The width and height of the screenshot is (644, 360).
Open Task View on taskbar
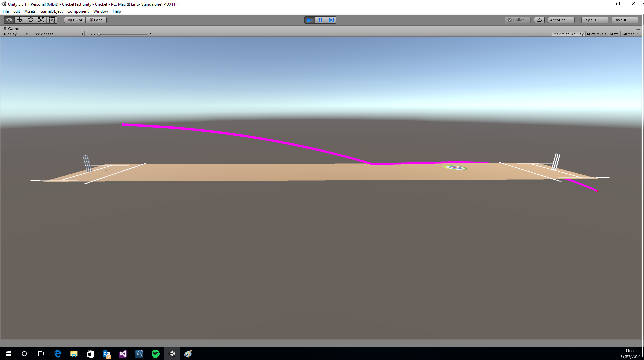[40, 354]
